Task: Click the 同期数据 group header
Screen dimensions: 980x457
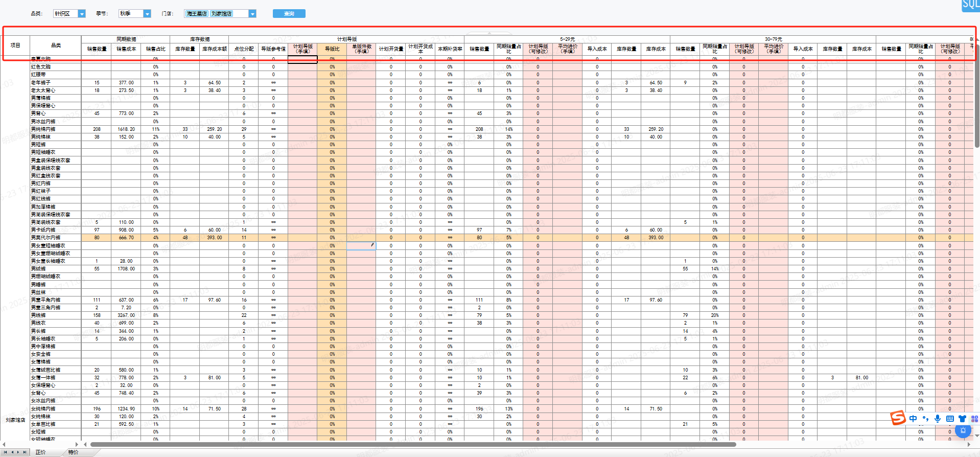Action: coord(126,39)
